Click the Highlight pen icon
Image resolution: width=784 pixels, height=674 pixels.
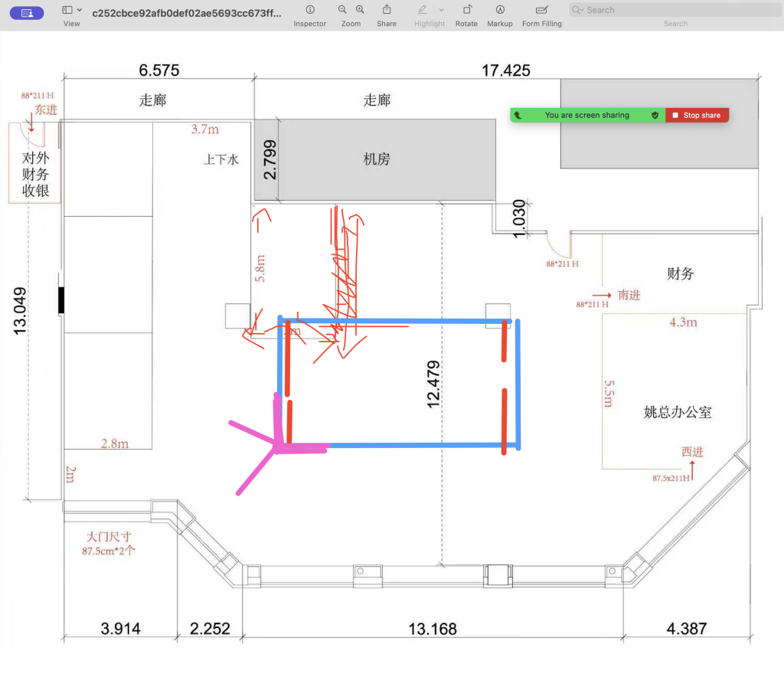pyautogui.click(x=422, y=10)
